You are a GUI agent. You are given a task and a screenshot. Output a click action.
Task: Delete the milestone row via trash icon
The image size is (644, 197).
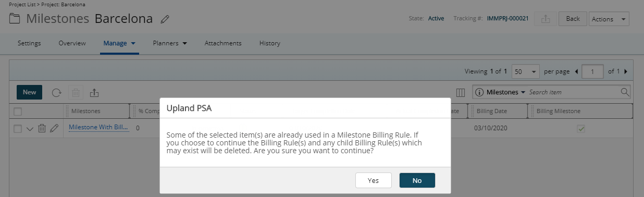(42, 128)
